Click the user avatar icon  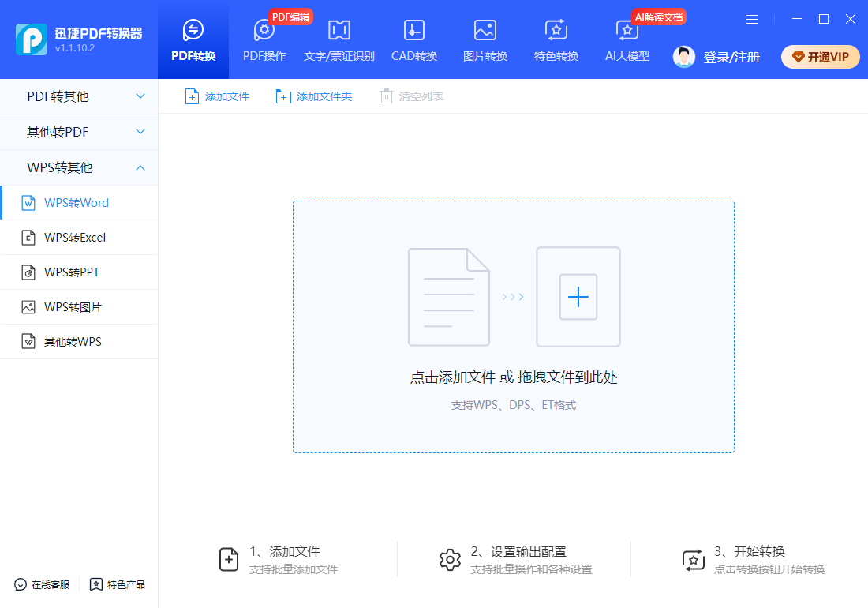pyautogui.click(x=683, y=57)
